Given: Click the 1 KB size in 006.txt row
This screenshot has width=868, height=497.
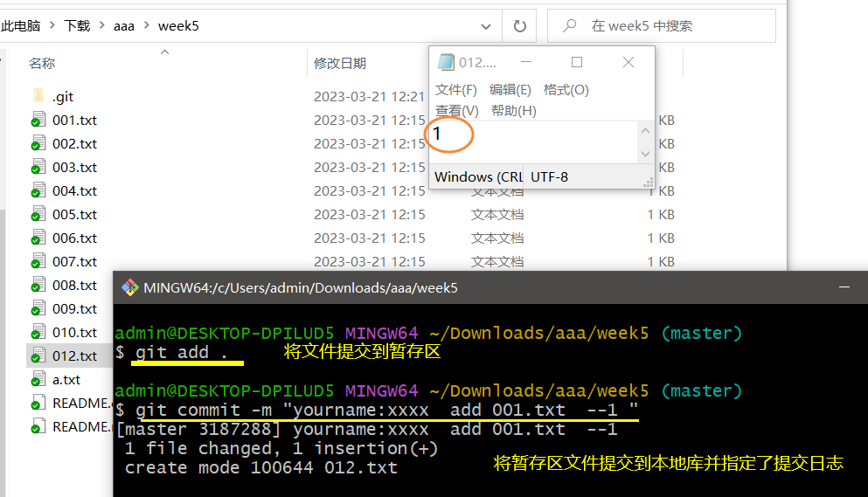Looking at the screenshot, I should point(661,238).
